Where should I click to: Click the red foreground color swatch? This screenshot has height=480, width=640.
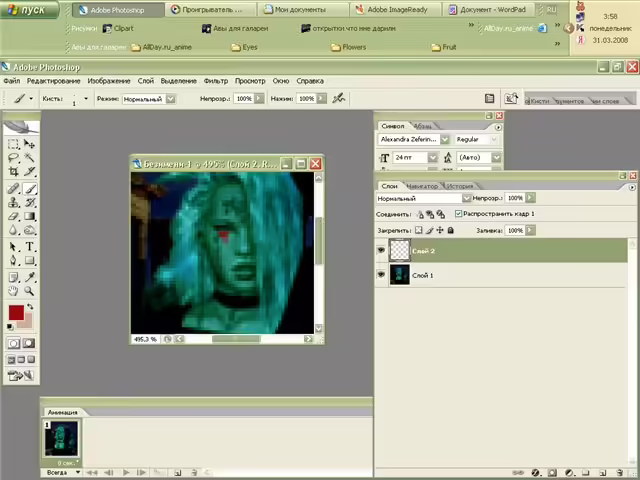pos(16,313)
